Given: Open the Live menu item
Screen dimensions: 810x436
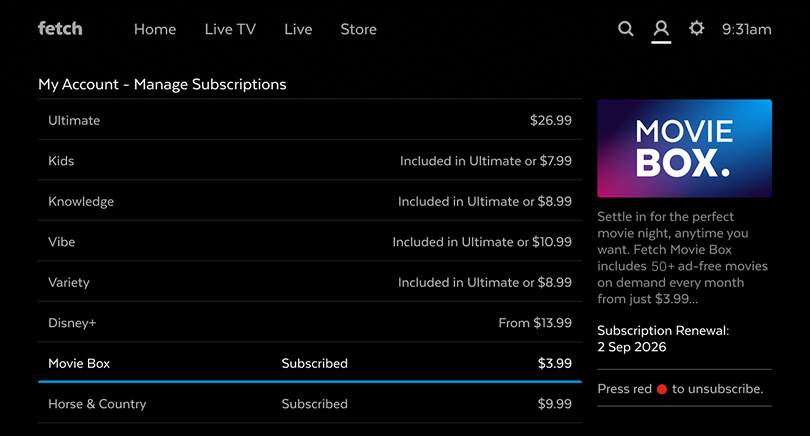Looking at the screenshot, I should (x=298, y=29).
